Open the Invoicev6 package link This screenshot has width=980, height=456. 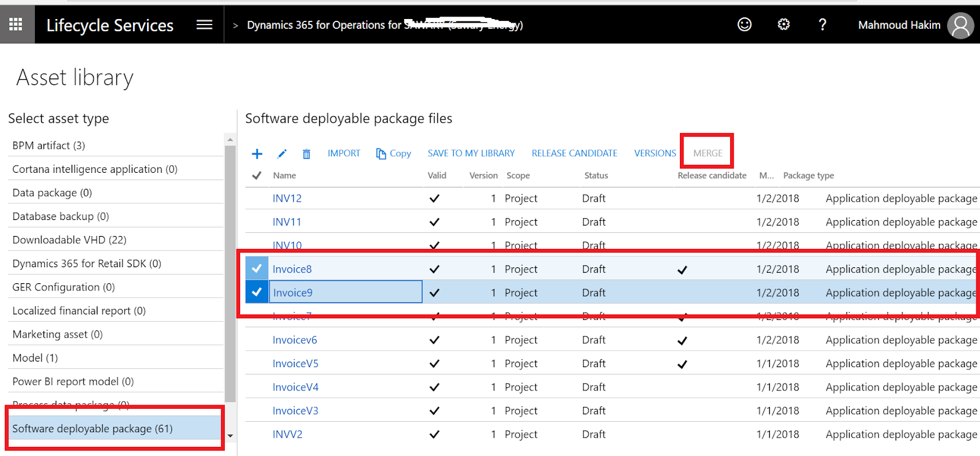[x=295, y=340]
